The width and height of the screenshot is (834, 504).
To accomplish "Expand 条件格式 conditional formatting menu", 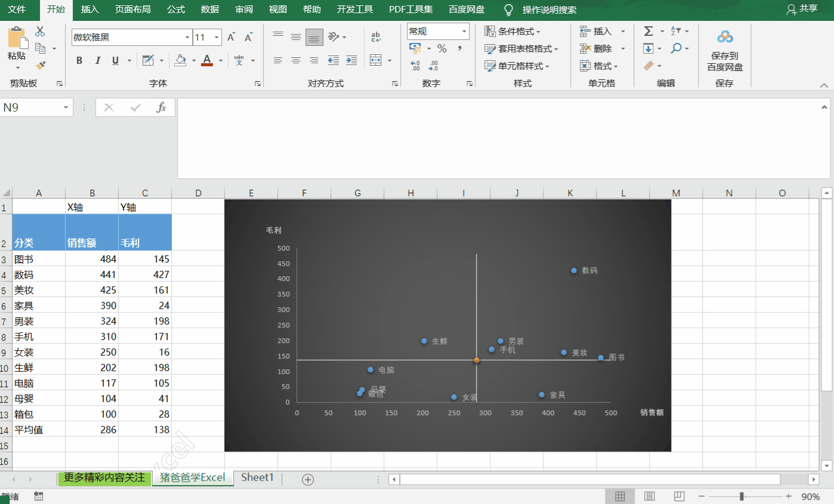I will [512, 31].
